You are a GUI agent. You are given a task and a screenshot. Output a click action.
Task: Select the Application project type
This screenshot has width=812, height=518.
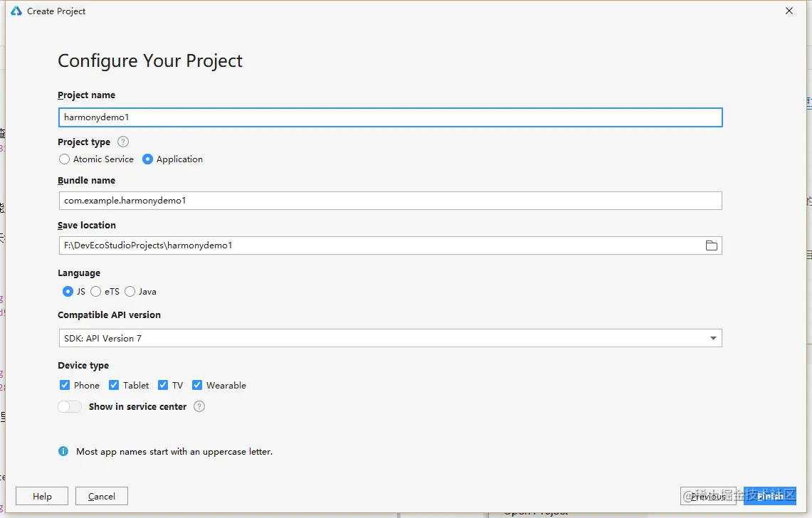pos(147,159)
